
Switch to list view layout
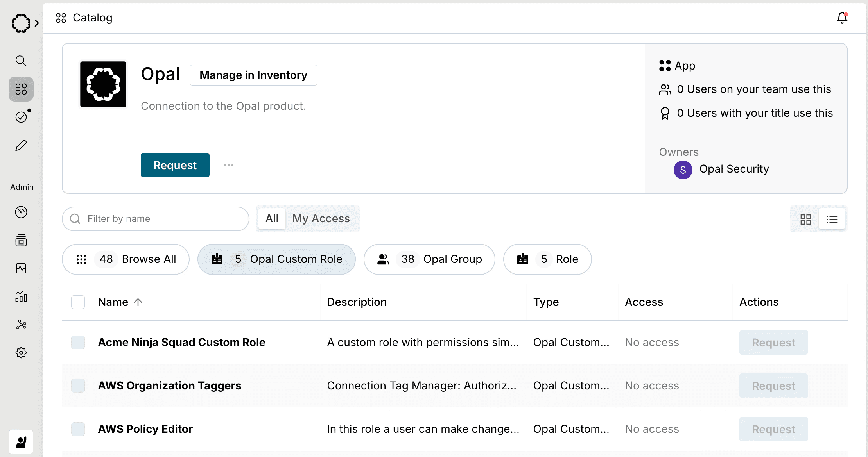pos(832,219)
